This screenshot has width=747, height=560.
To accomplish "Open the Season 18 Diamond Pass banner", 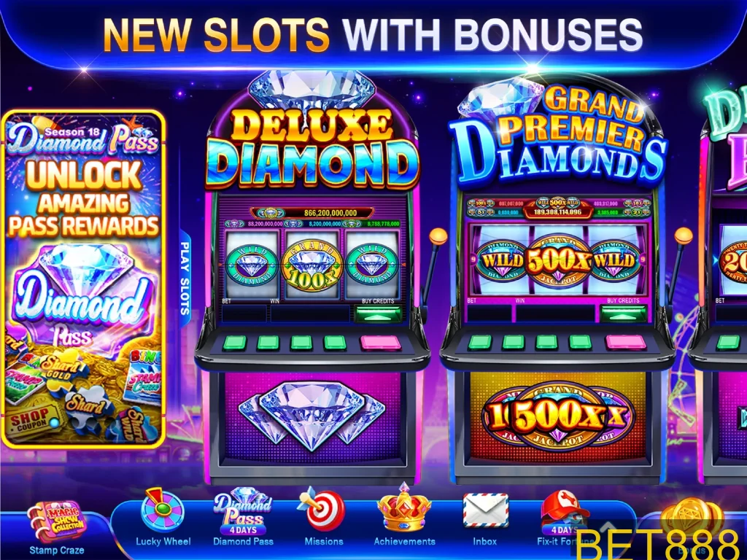I will point(84,279).
